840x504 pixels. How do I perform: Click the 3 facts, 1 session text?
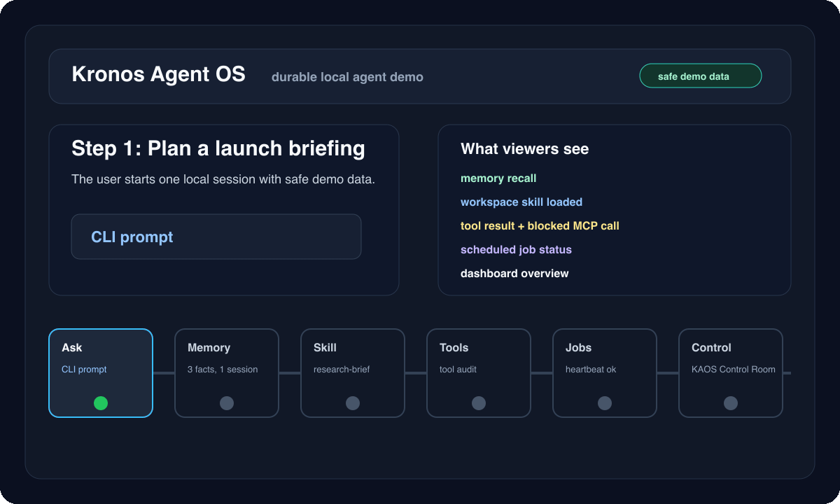pos(223,370)
